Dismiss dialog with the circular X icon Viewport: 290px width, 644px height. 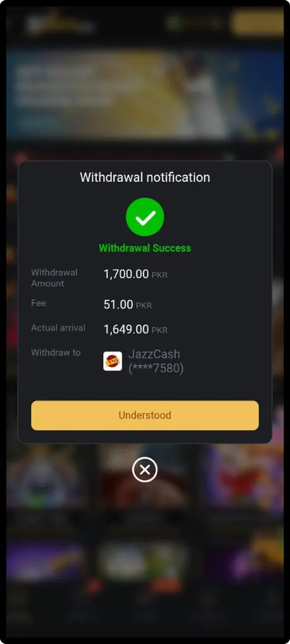coord(145,469)
